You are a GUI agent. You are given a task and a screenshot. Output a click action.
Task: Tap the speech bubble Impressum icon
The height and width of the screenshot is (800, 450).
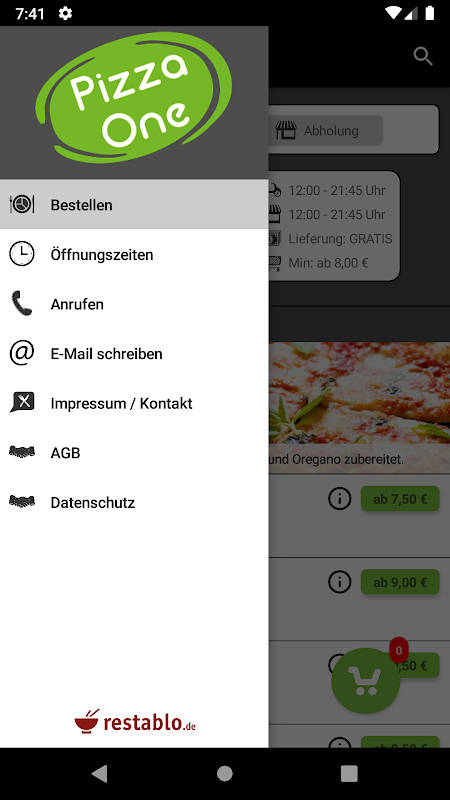(22, 403)
